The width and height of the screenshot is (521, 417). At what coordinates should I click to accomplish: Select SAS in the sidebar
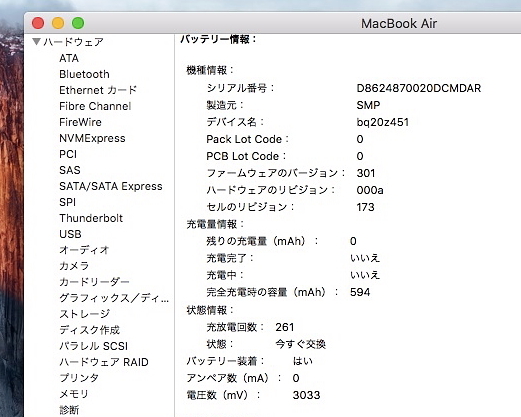click(x=70, y=170)
